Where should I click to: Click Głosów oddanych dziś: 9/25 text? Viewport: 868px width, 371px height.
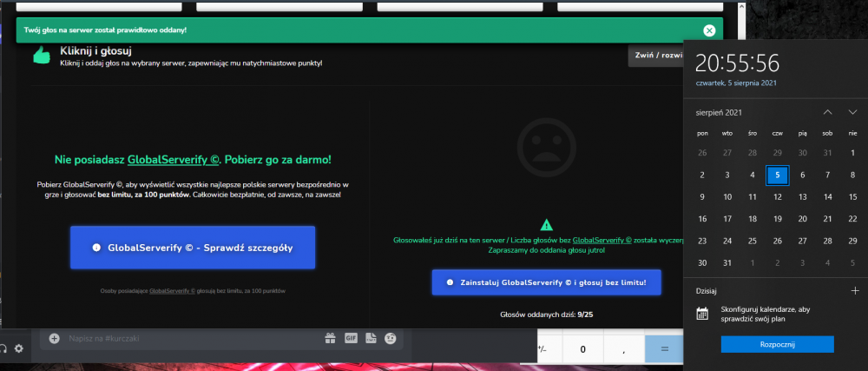pos(546,315)
